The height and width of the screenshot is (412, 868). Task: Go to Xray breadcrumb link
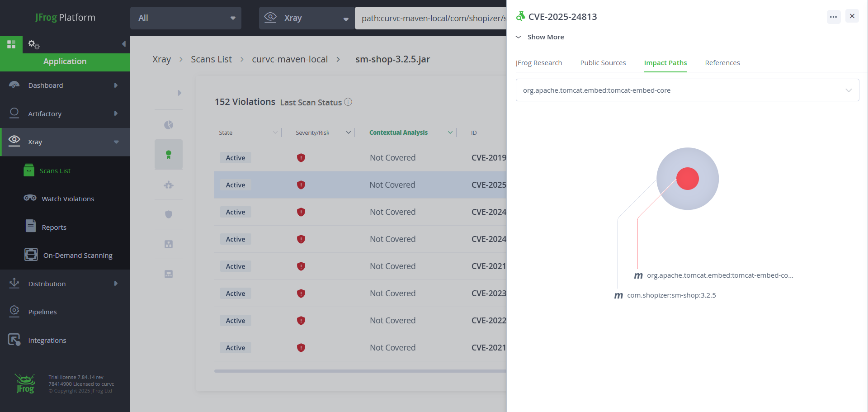point(161,59)
